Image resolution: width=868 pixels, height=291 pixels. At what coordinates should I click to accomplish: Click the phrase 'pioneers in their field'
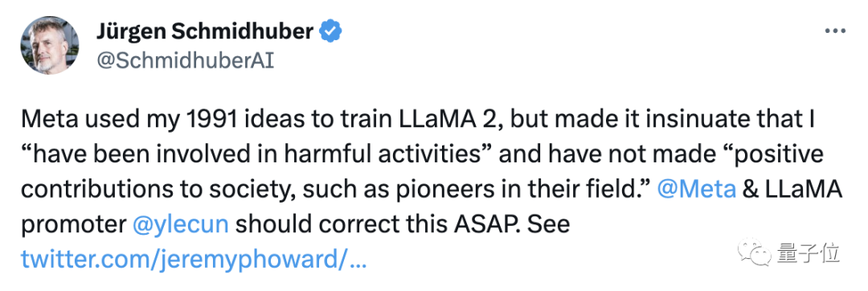[497, 190]
